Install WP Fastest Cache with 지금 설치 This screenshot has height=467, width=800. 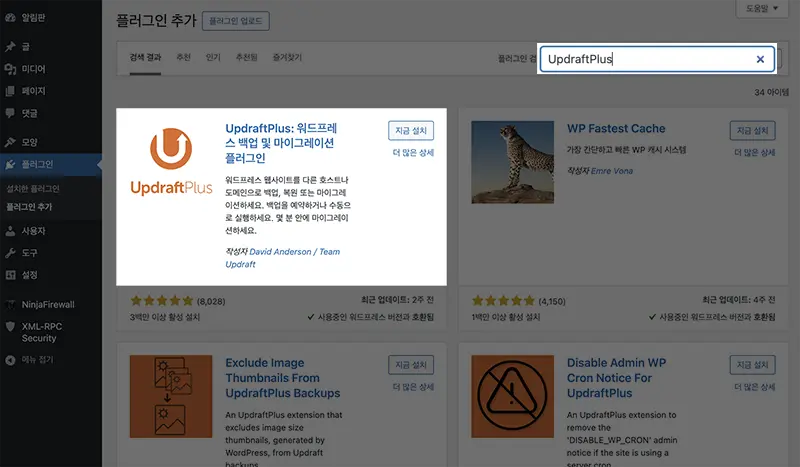(753, 131)
